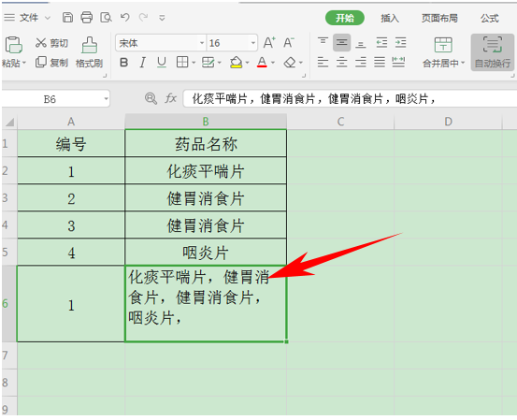This screenshot has width=517, height=420.
Task: Click the save icon in quick toolbar
Action: [x=67, y=18]
